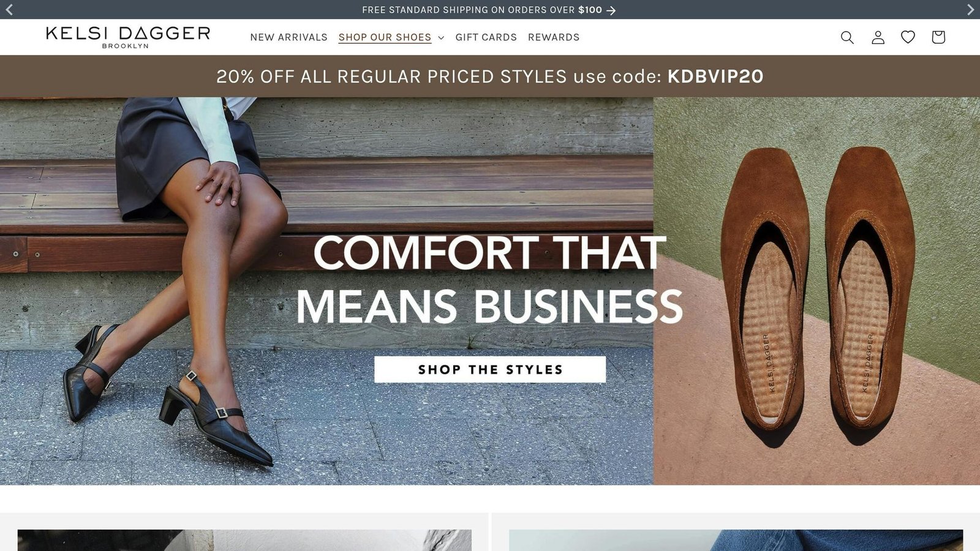Go home via Kelsi Dagger Brooklyn logo

(128, 37)
